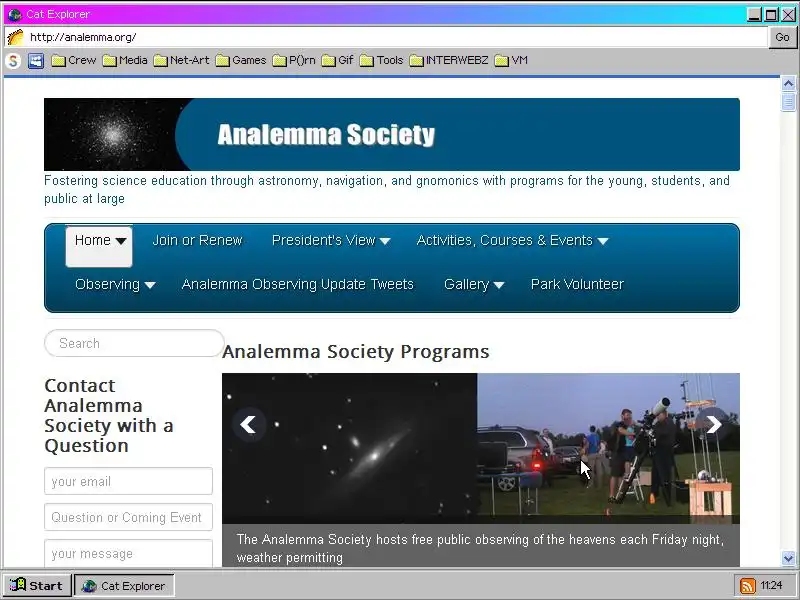The image size is (800, 600).
Task: Click the 'Question or Coming Event' field
Action: pos(129,517)
